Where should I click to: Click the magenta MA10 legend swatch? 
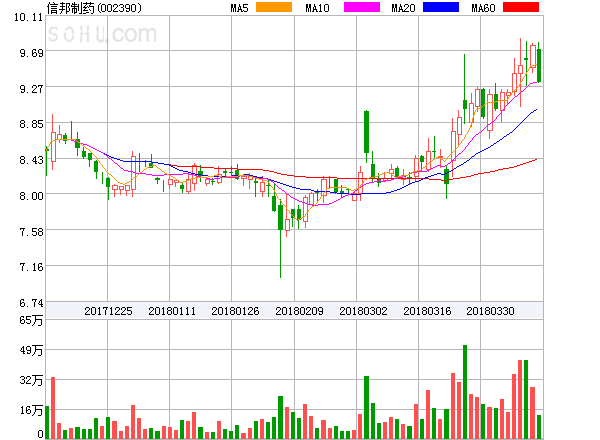pyautogui.click(x=362, y=7)
